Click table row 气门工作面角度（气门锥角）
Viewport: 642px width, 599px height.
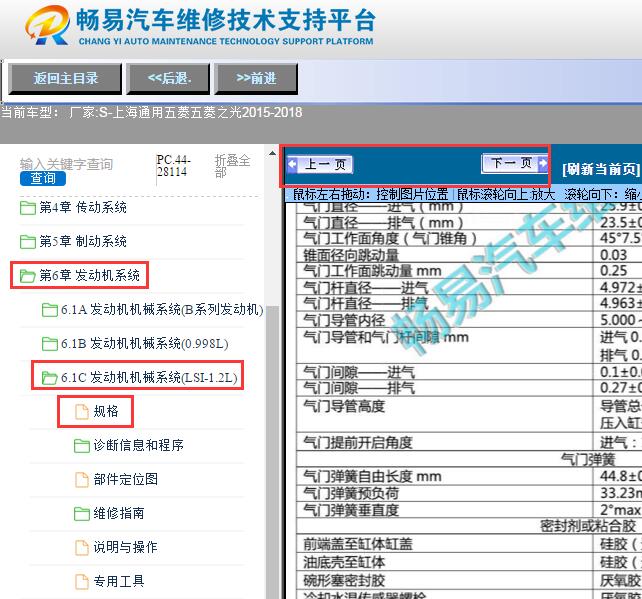click(x=469, y=238)
